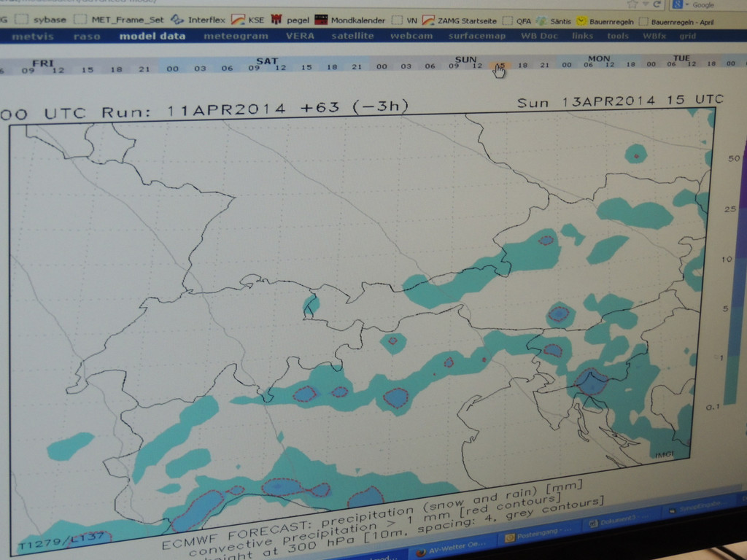Viewport: 747px width, 560px height.
Task: Open the MET_Frame_Set bookmark
Action: (x=127, y=20)
